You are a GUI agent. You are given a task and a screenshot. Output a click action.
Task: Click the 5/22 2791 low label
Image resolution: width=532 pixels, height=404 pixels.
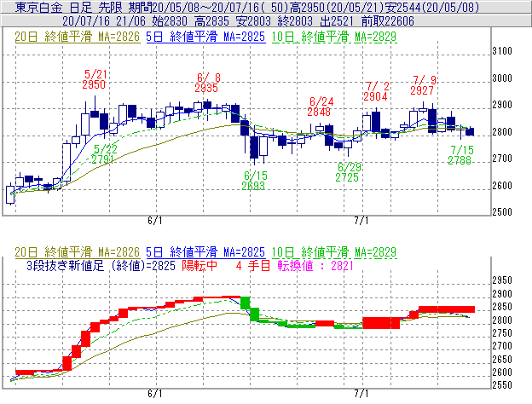pos(104,154)
